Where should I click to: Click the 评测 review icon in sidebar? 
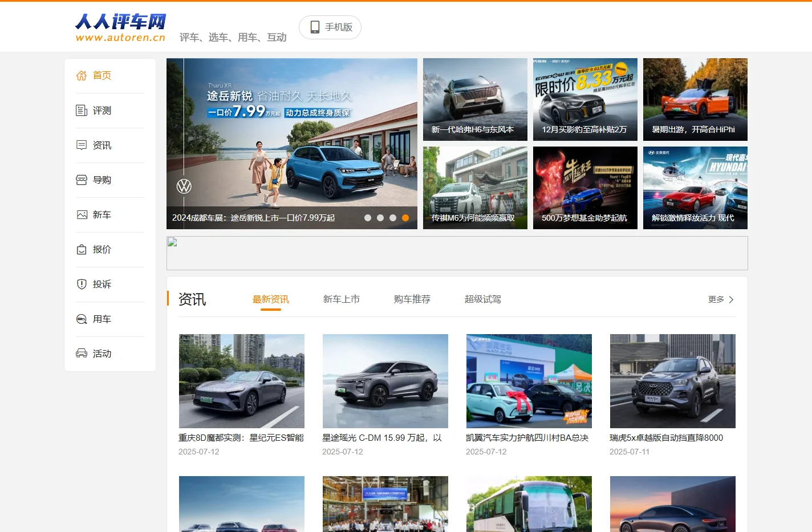(82, 110)
